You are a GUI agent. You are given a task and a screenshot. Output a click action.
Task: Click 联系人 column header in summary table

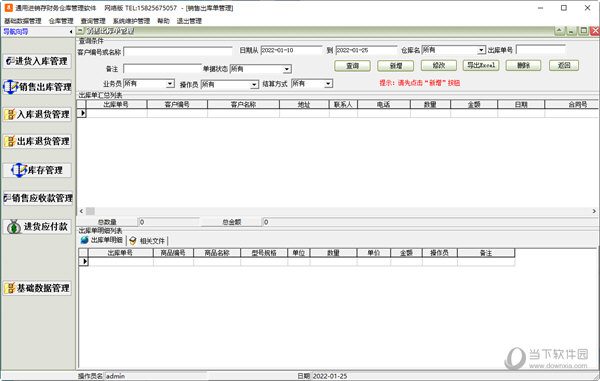343,104
